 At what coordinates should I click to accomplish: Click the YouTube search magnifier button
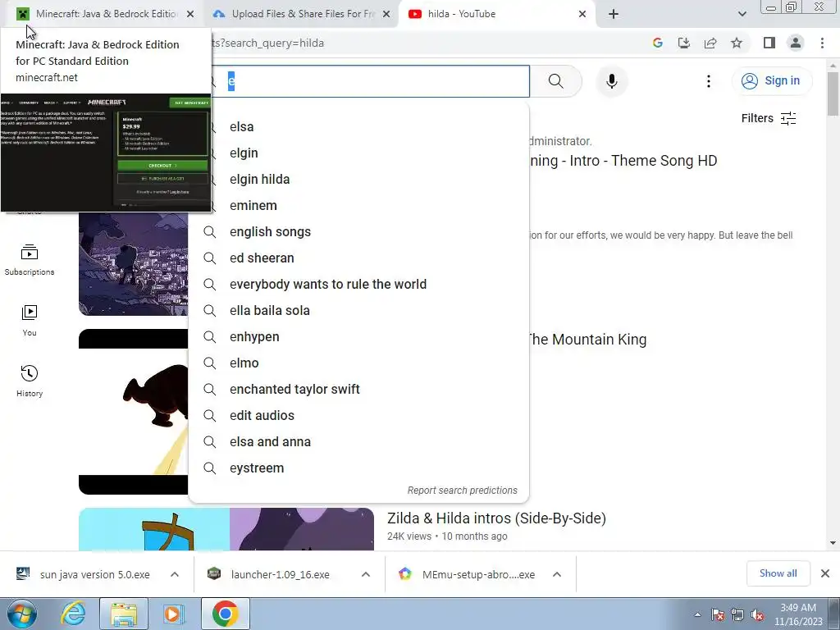[555, 81]
